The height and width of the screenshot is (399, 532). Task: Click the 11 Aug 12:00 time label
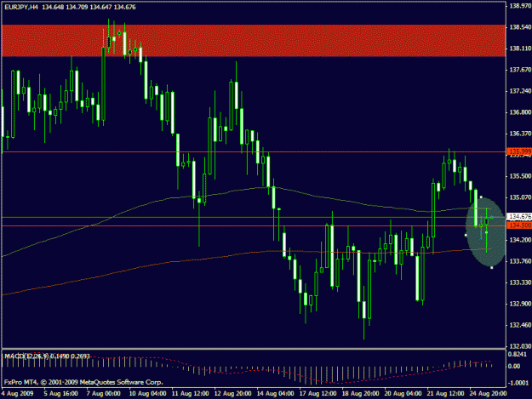coord(190,393)
